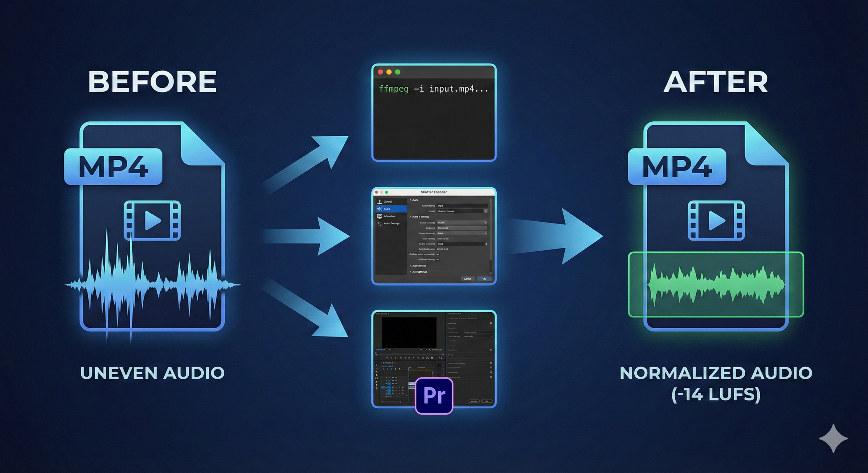The image size is (868, 473).
Task: Open the third dropdown in Shutter Encoder audio settings
Action: coord(462,234)
